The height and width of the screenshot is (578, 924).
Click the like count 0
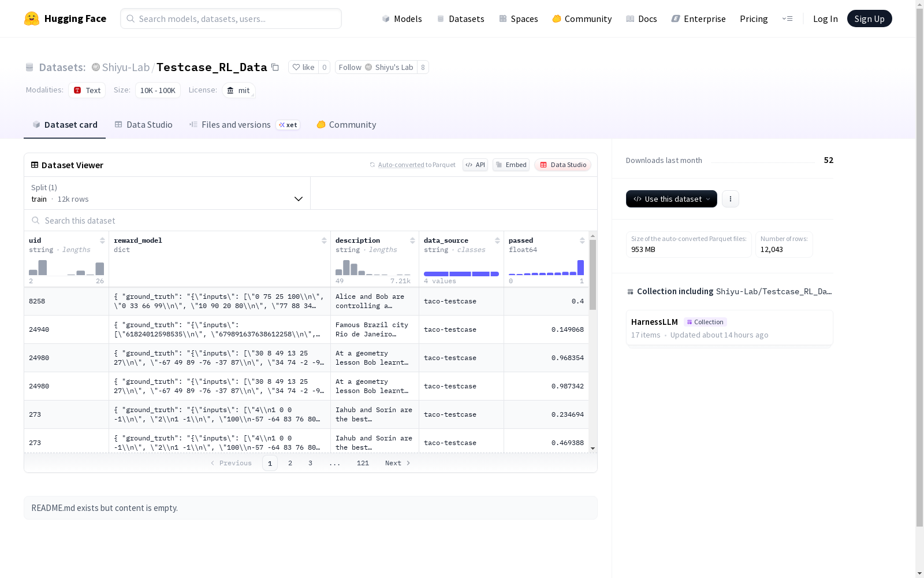(x=325, y=67)
